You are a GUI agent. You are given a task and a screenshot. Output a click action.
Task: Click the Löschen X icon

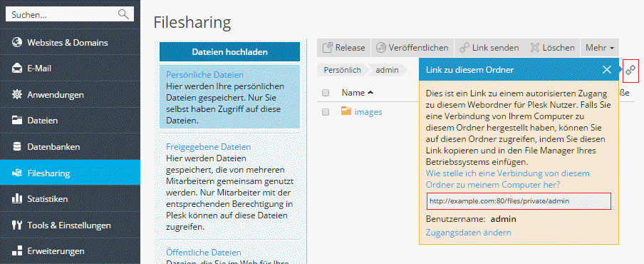(534, 48)
